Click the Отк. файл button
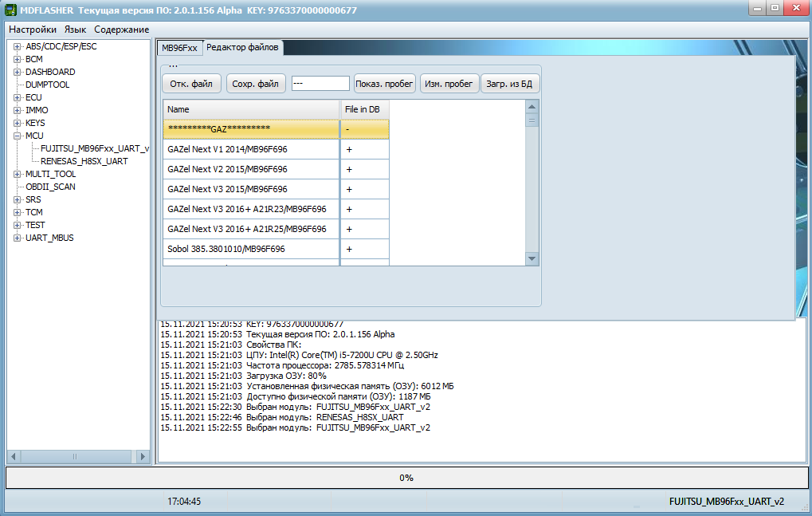Screen dimensions: 812x516 click(191, 84)
